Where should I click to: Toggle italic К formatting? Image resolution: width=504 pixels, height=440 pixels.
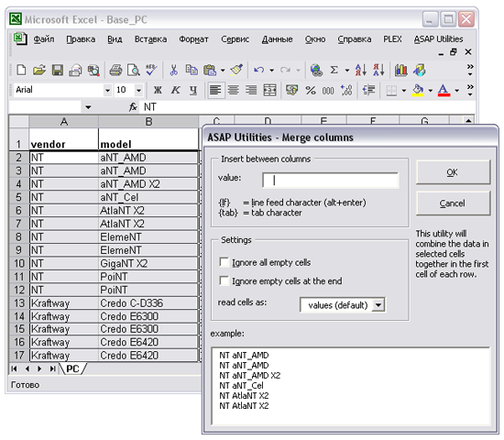tap(175, 90)
